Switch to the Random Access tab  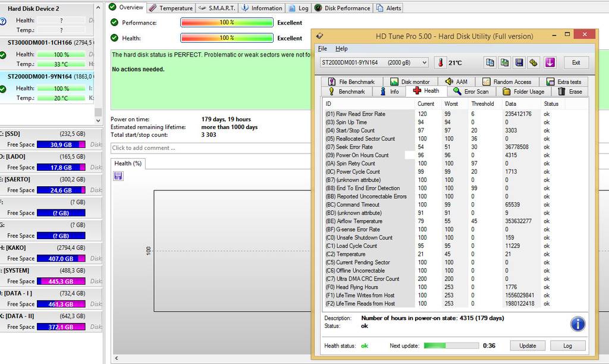click(507, 81)
